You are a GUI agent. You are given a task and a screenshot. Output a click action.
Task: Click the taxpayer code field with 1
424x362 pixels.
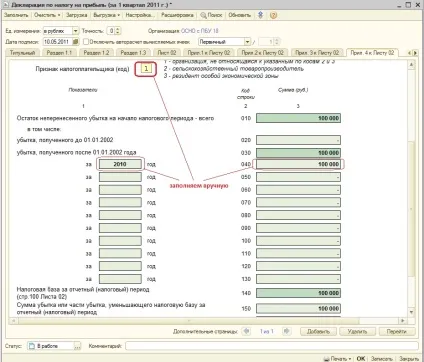(146, 69)
